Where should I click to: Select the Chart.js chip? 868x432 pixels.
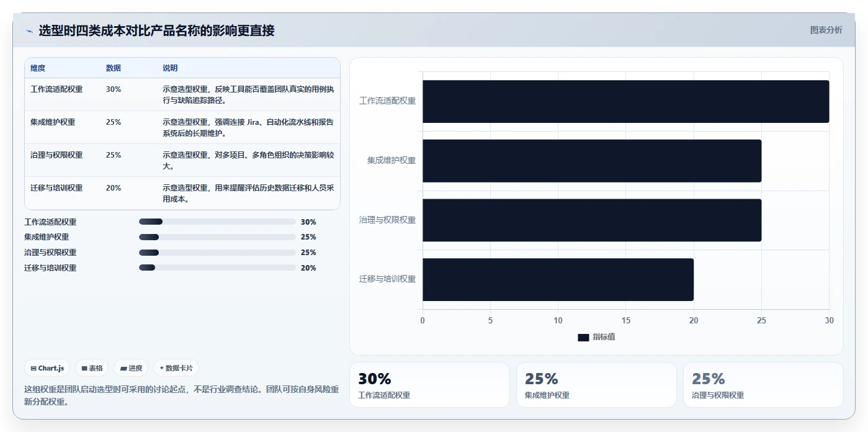(x=48, y=368)
